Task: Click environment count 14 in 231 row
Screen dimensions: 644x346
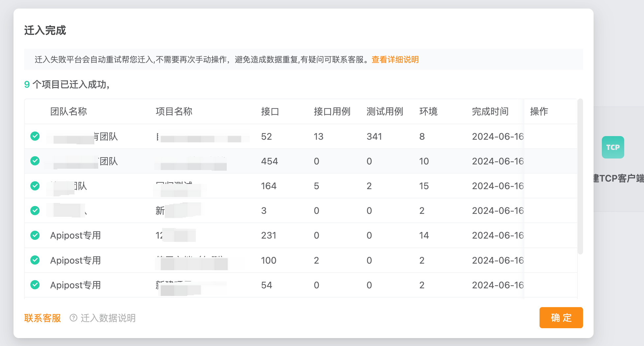Action: (x=424, y=235)
